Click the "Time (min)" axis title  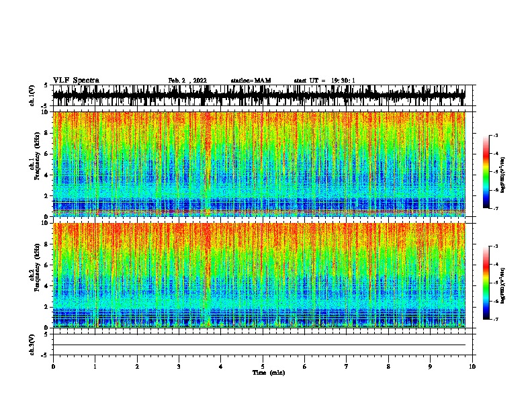(269, 373)
